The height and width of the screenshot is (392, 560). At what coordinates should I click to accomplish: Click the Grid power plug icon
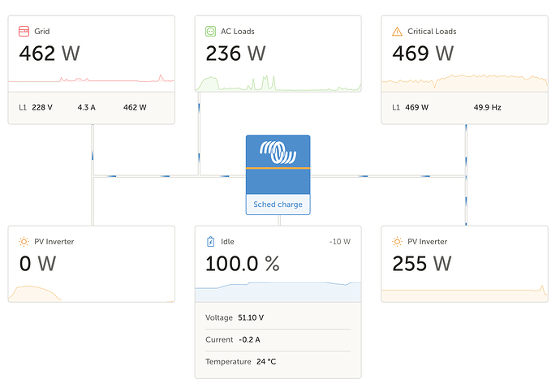(x=24, y=32)
